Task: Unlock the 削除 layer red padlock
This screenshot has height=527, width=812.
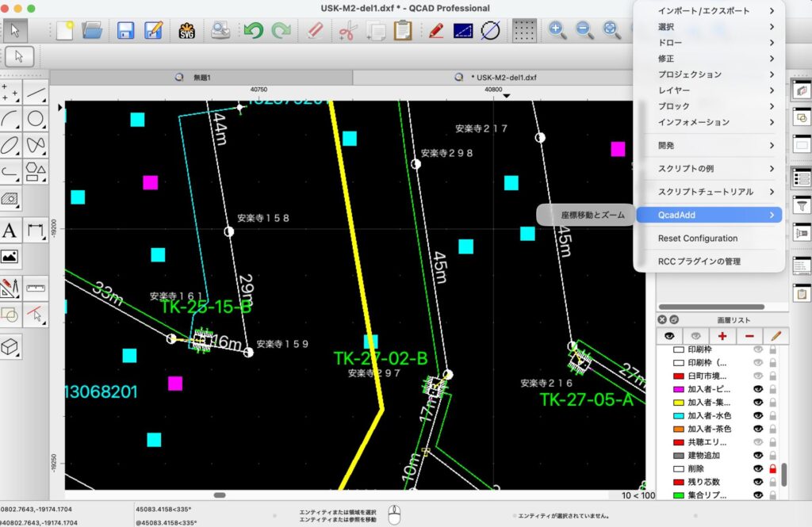Action: 772,468
